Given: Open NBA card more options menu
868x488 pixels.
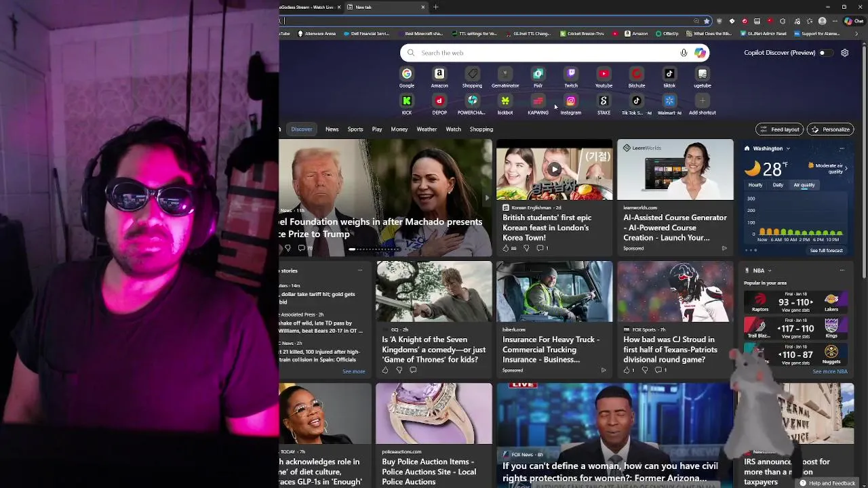Looking at the screenshot, I should (x=842, y=270).
